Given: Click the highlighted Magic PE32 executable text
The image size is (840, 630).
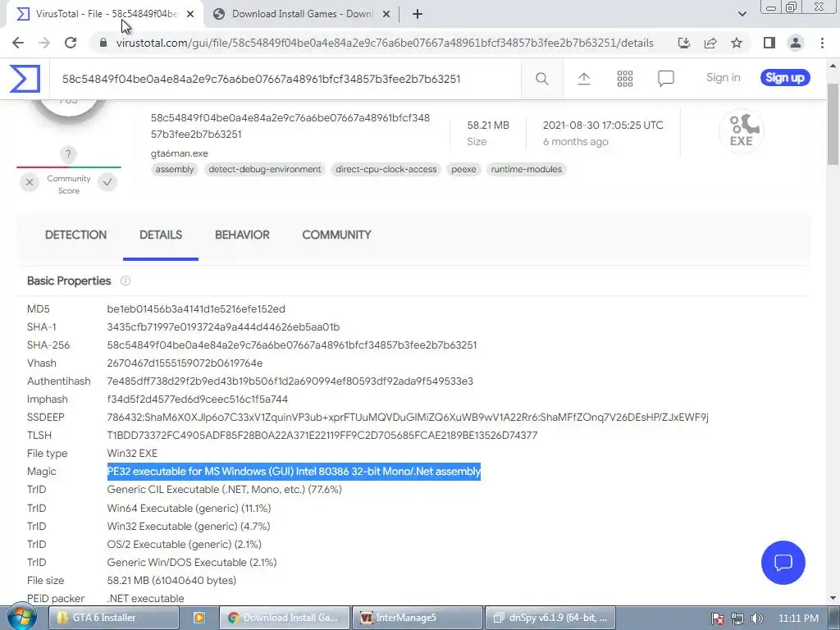Looking at the screenshot, I should 294,472.
